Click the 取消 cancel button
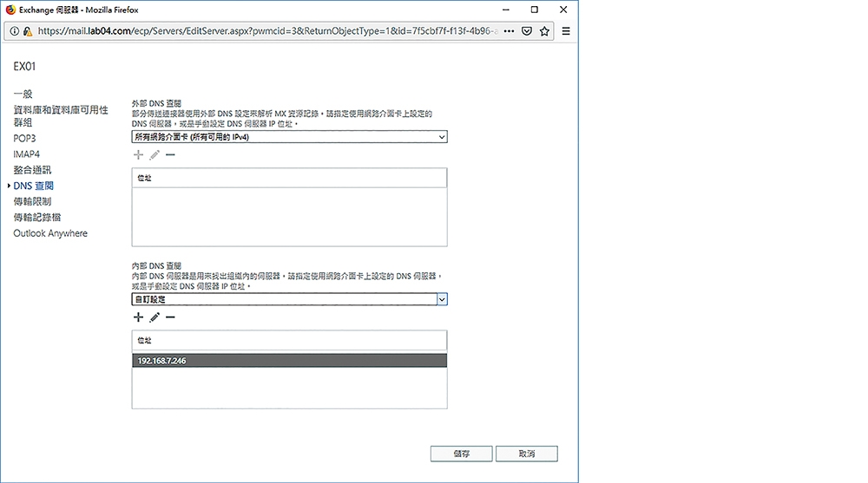Image resolution: width=868 pixels, height=483 pixels. [527, 454]
